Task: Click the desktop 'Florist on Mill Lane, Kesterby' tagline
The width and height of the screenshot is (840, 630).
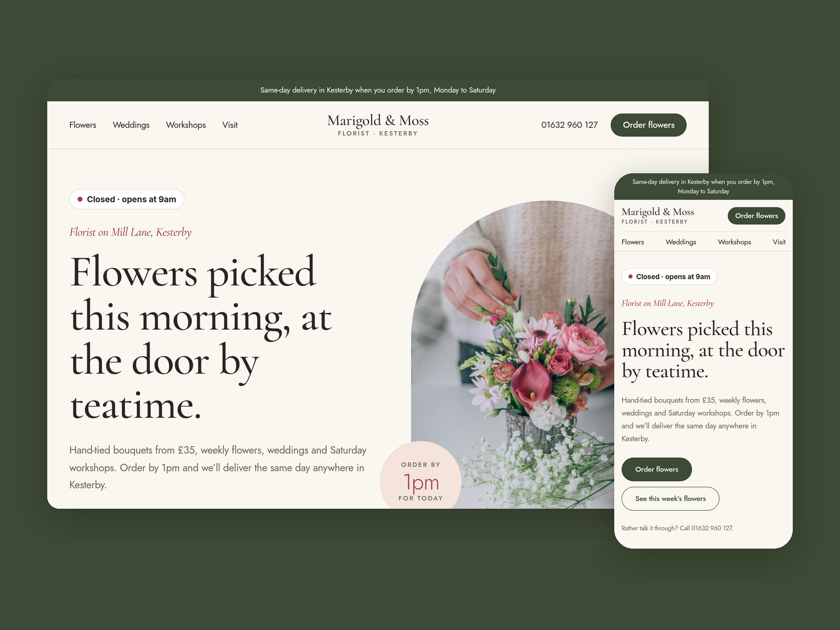Action: pyautogui.click(x=130, y=232)
